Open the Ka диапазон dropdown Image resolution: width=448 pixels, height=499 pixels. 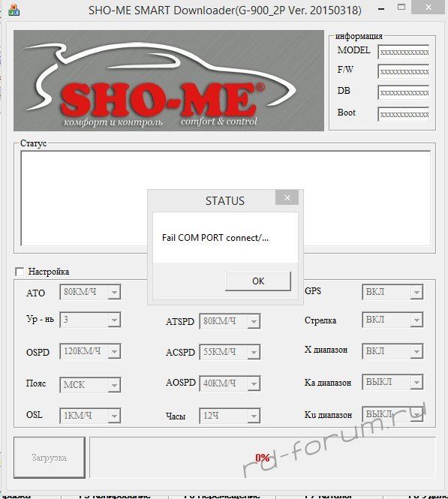(x=392, y=382)
